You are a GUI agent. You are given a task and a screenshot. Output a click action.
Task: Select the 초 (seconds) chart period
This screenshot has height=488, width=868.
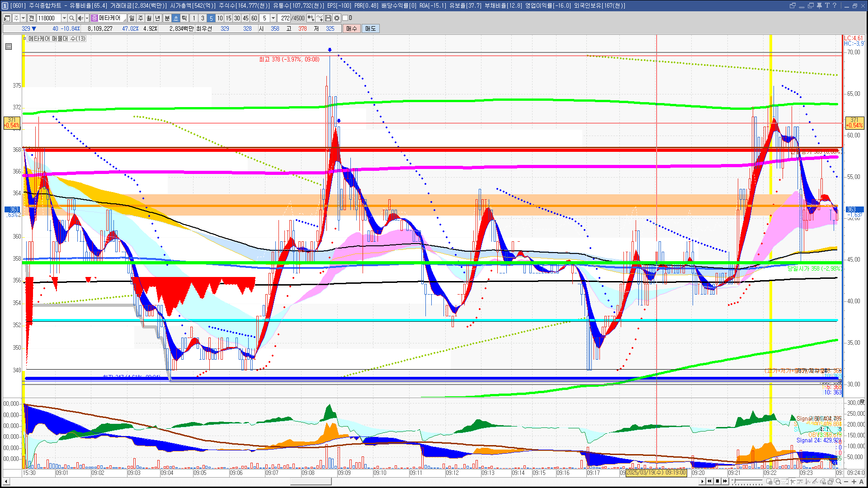[x=176, y=18]
